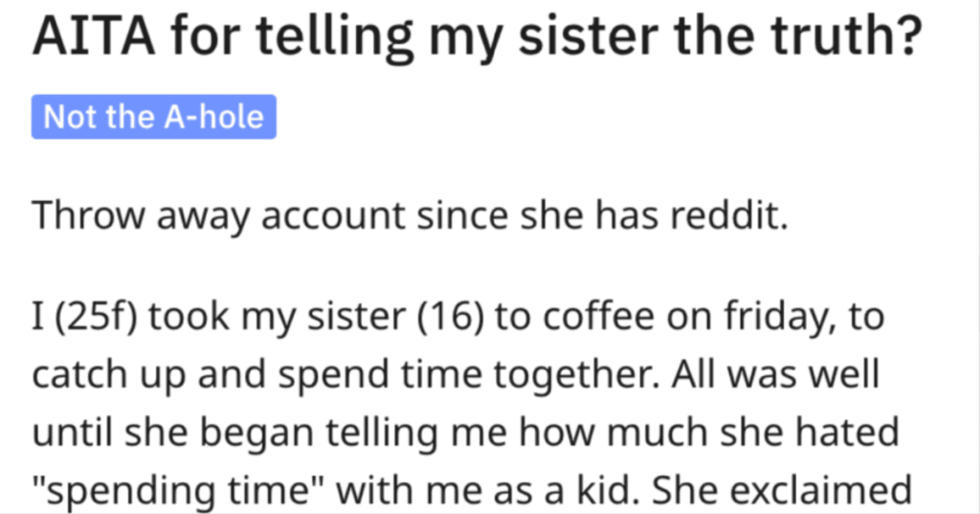Click the words 'She exclaimed' at the bottom
Image resolution: width=980 pixels, height=514 pixels.
tap(782, 490)
